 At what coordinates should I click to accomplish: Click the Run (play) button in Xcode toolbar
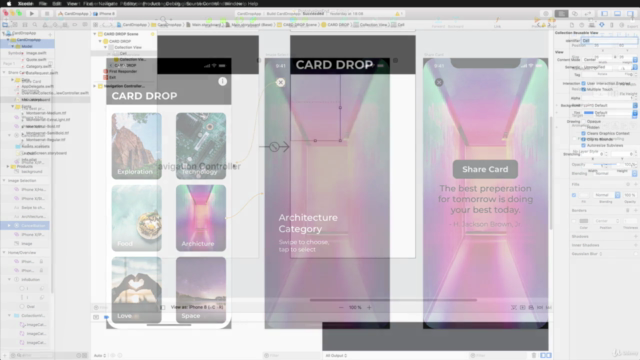click(32, 13)
